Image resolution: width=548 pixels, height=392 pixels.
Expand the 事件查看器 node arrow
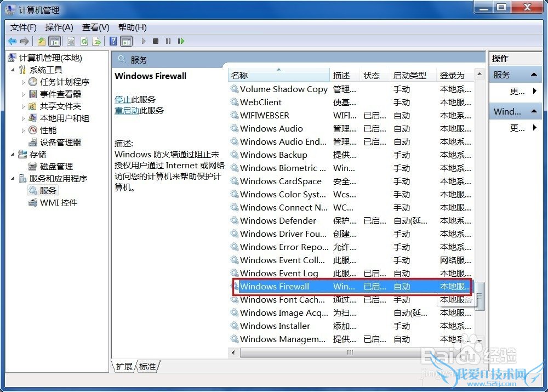23,94
